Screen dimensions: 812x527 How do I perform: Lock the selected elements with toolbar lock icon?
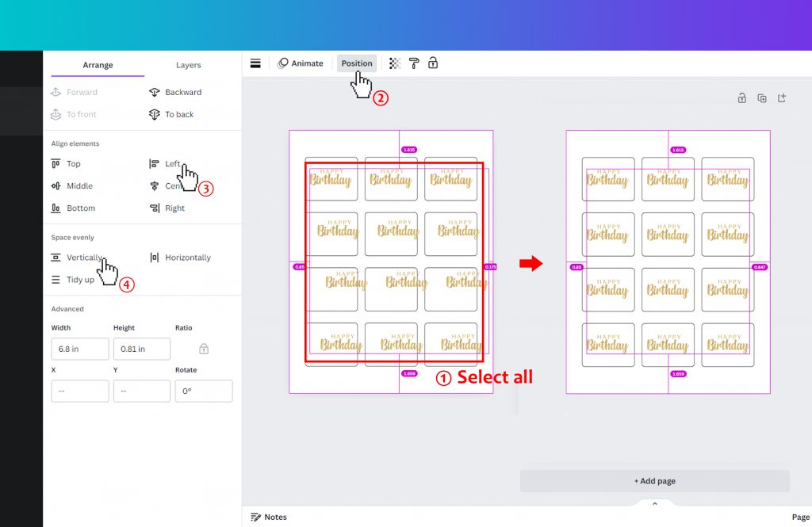pos(433,63)
